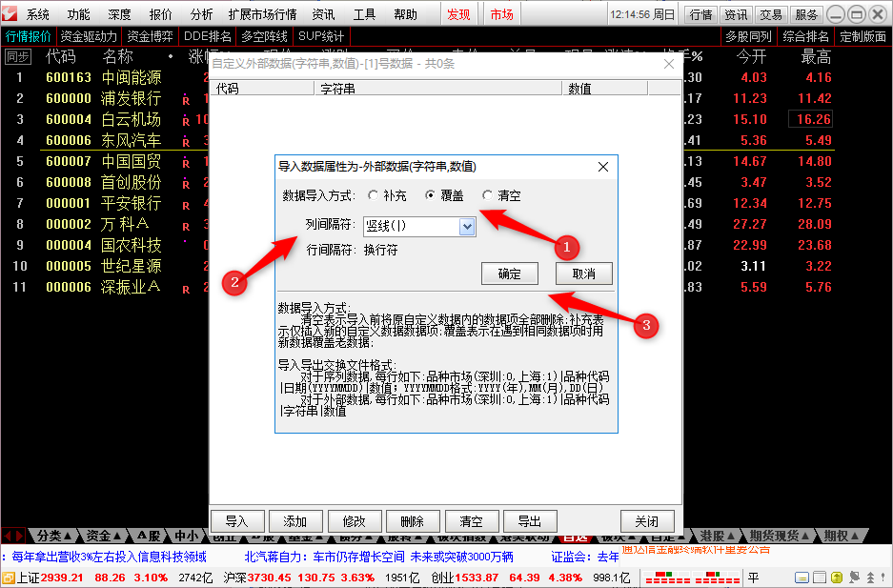Open the 资讯 menu in menu bar
This screenshot has height=588, width=893.
coord(323,14)
